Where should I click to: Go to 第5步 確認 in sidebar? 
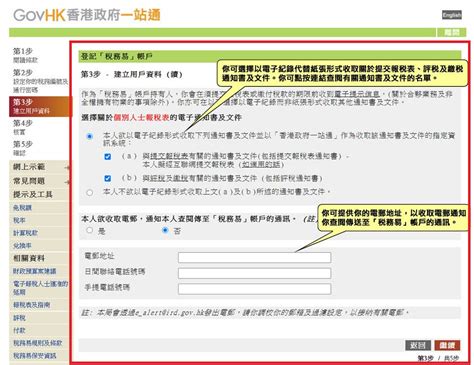23,148
